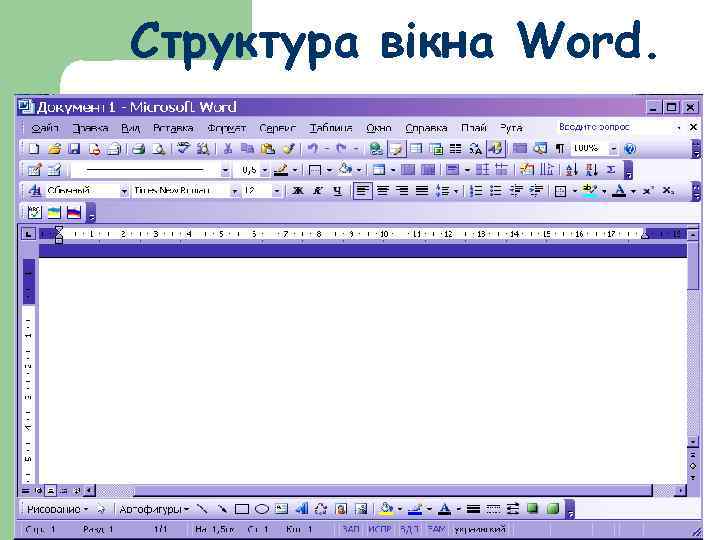Screen dimensions: 720x540
Task: Toggle bold formatting (Ж)
Action: pos(298,191)
